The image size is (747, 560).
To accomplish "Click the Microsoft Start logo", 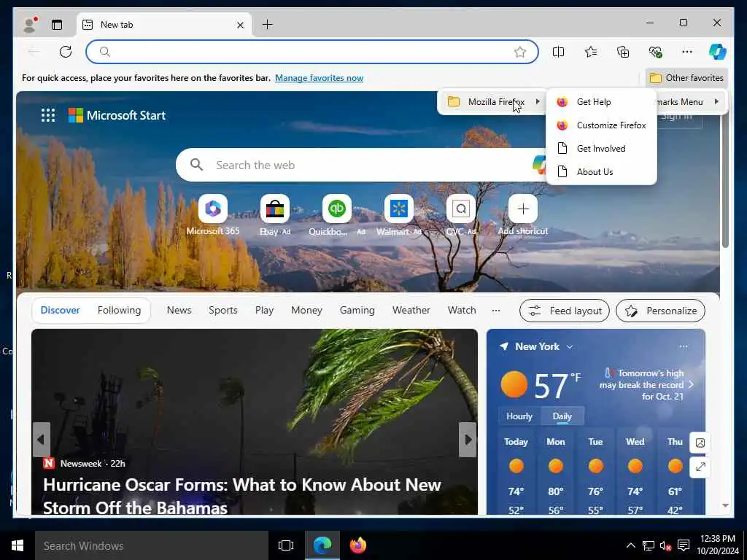I will 117,115.
